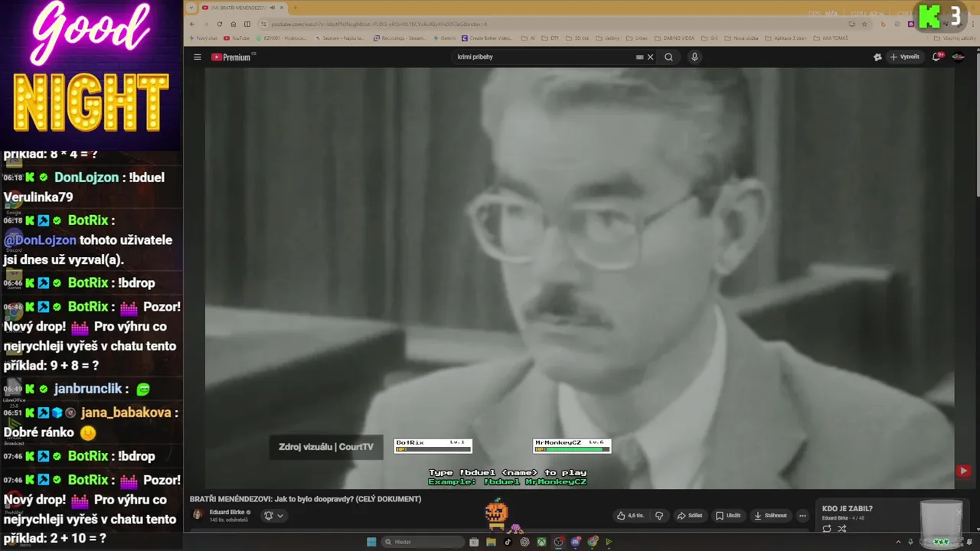Go back in the browser
Image resolution: width=980 pixels, height=551 pixels.
192,24
